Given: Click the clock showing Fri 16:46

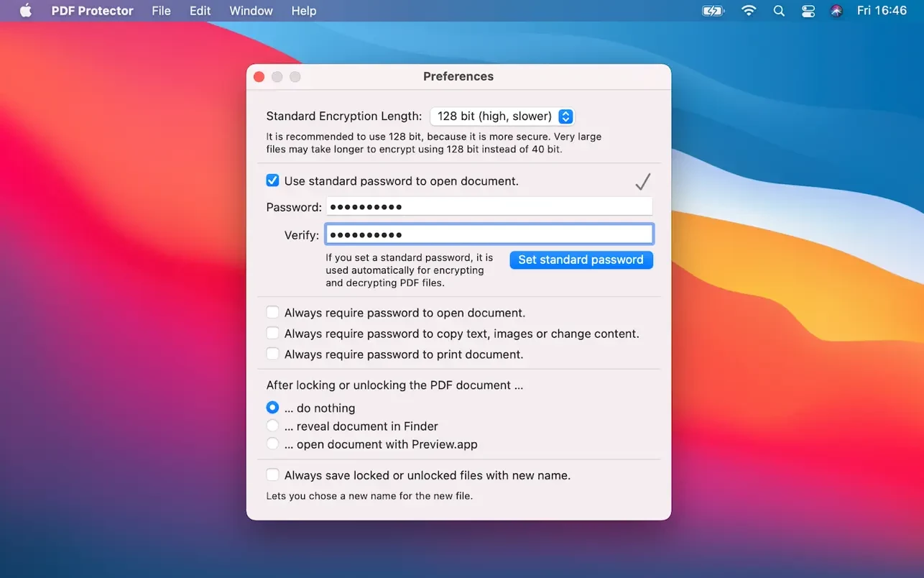Looking at the screenshot, I should tap(882, 11).
